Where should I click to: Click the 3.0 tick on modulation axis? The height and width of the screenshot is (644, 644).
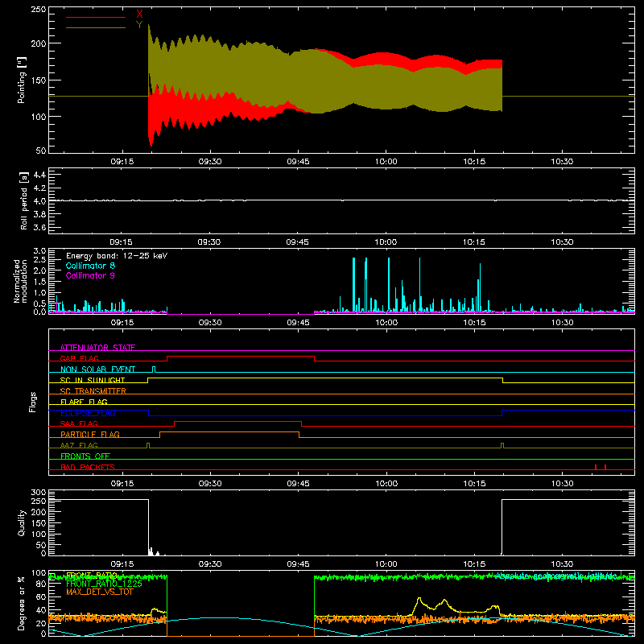point(39,251)
